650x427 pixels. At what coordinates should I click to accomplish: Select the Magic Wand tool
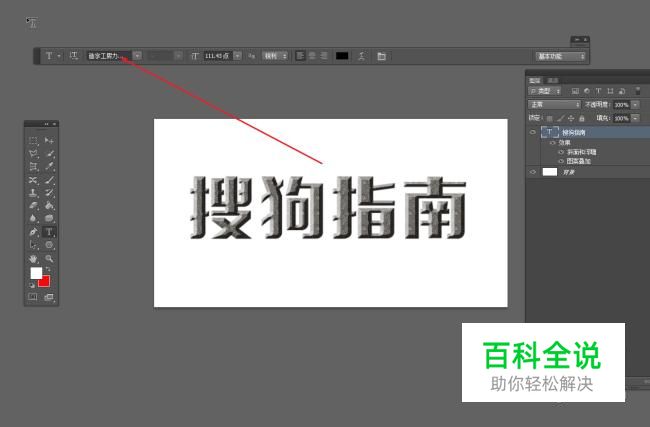pos(49,154)
